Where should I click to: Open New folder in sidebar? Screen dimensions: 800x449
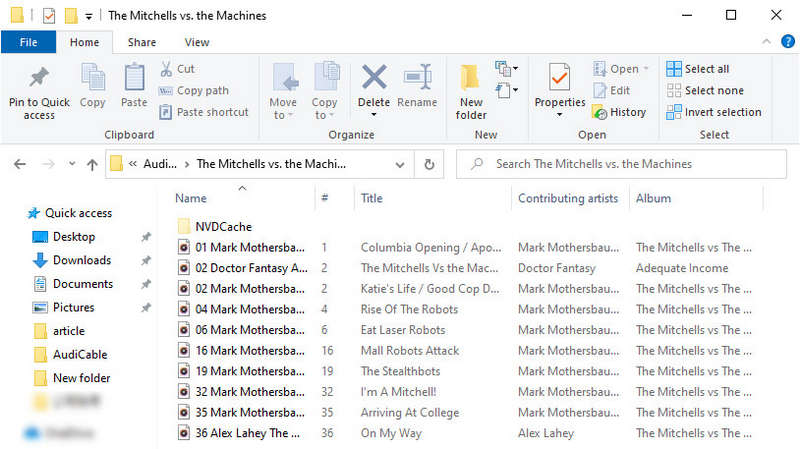click(x=72, y=378)
